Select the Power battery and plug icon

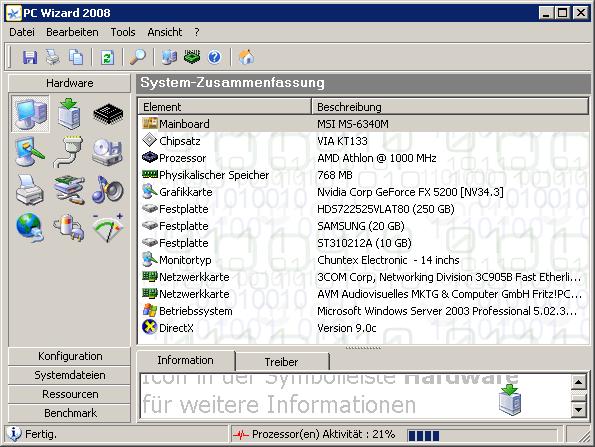point(69,228)
